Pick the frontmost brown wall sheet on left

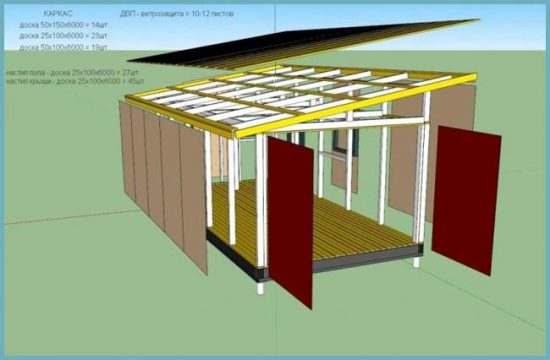click(193, 199)
